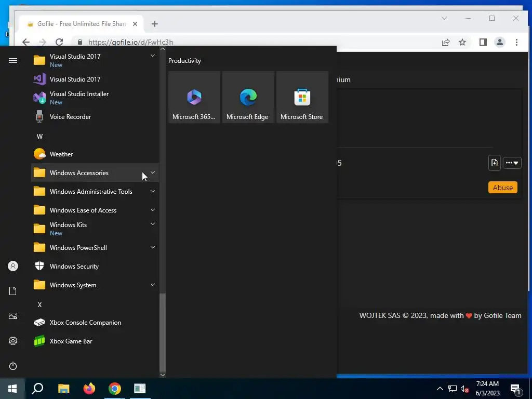Expand Windows Administrative Tools folder
The height and width of the screenshot is (399, 532).
pyautogui.click(x=95, y=191)
